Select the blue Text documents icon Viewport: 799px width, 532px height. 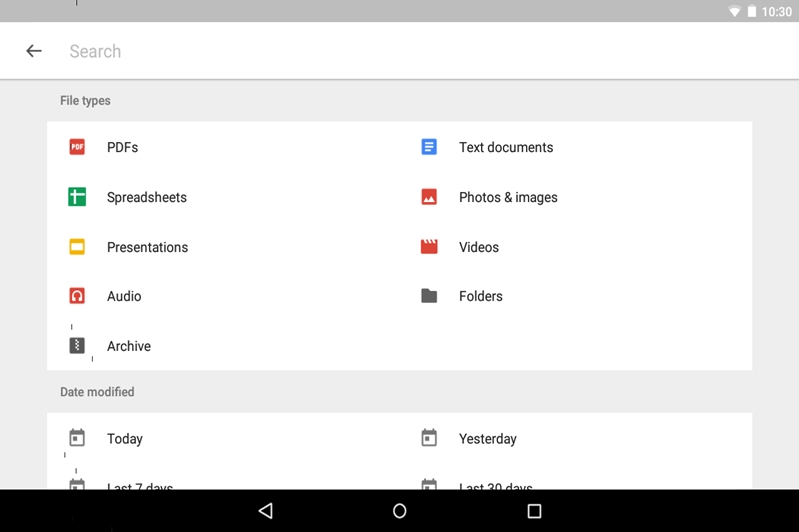coord(429,147)
